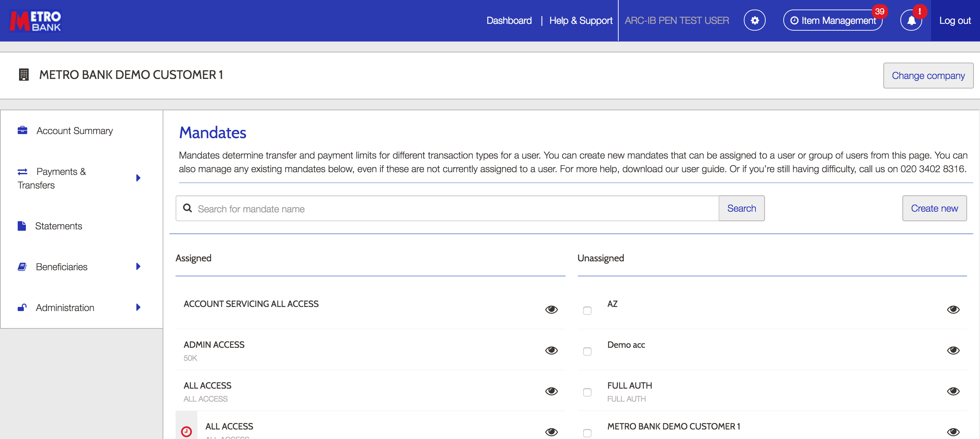Open Beneficiaries menu item
This screenshot has width=980, height=439.
pyautogui.click(x=62, y=267)
